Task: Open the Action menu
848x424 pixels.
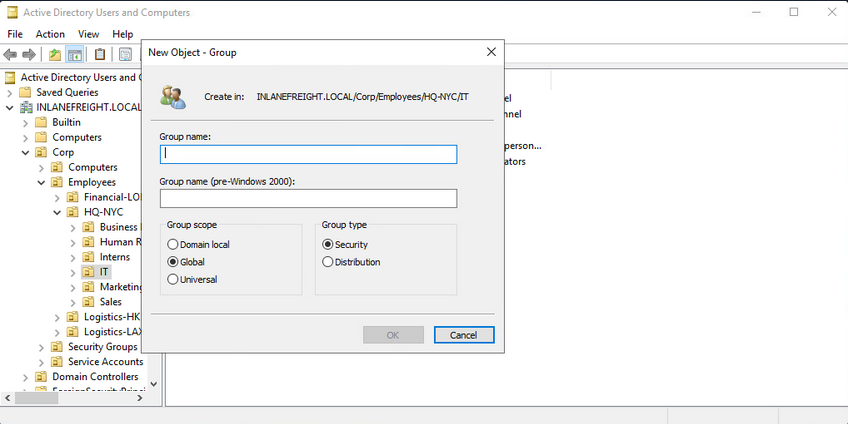Action: point(50,34)
